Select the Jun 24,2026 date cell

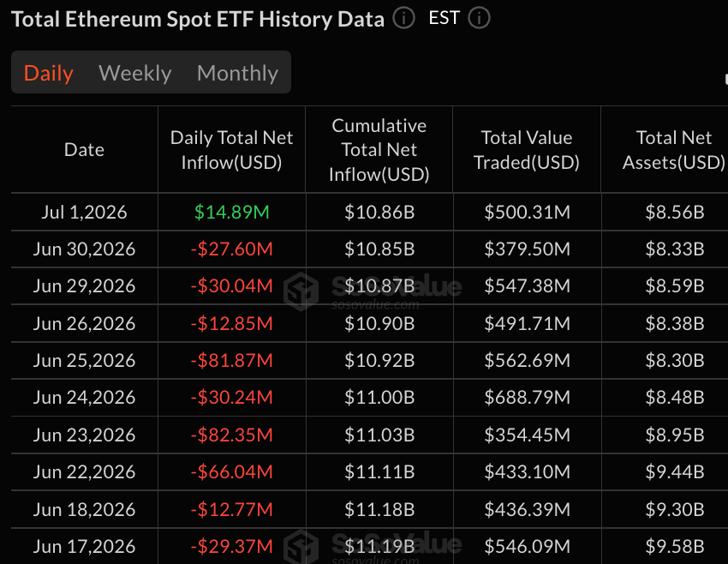(x=84, y=397)
